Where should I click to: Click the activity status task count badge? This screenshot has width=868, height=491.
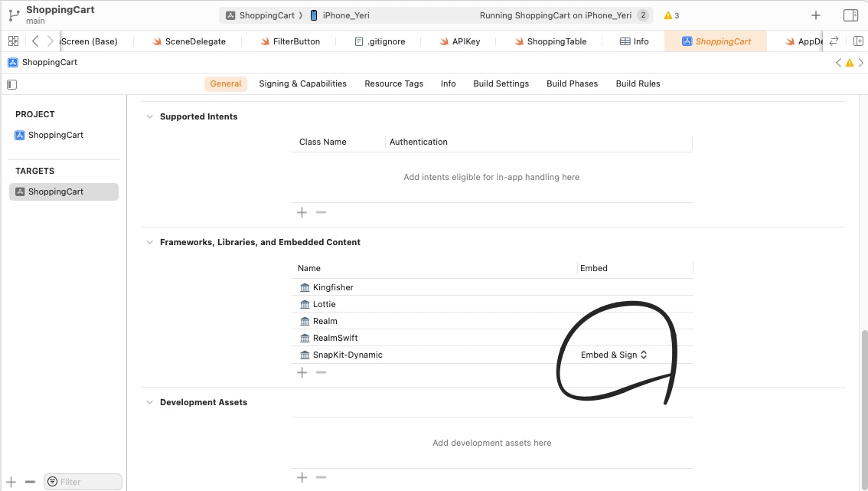[643, 15]
